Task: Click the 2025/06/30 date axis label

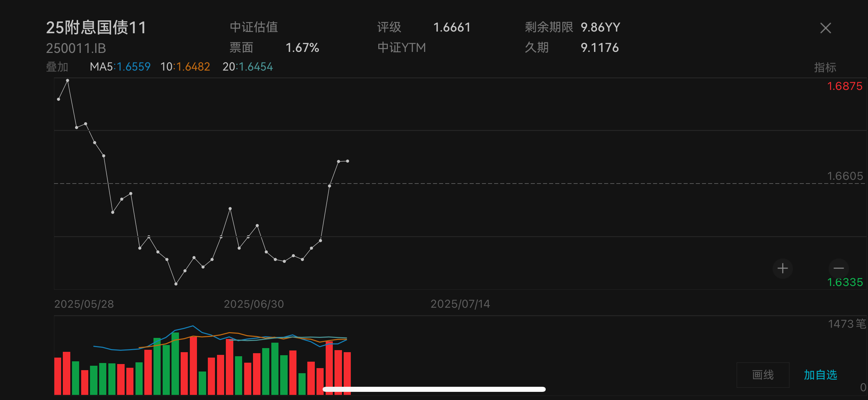Action: 254,304
